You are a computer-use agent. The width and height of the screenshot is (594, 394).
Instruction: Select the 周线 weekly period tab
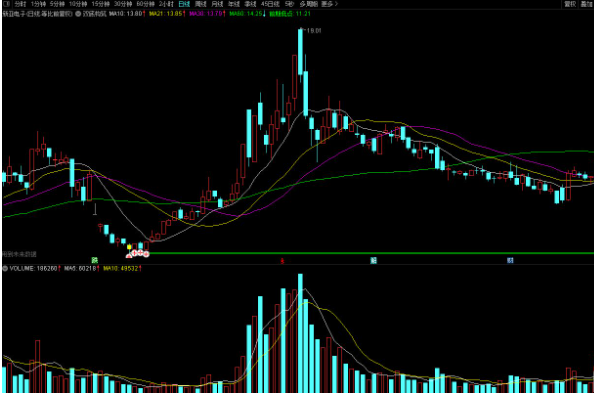[x=200, y=4]
